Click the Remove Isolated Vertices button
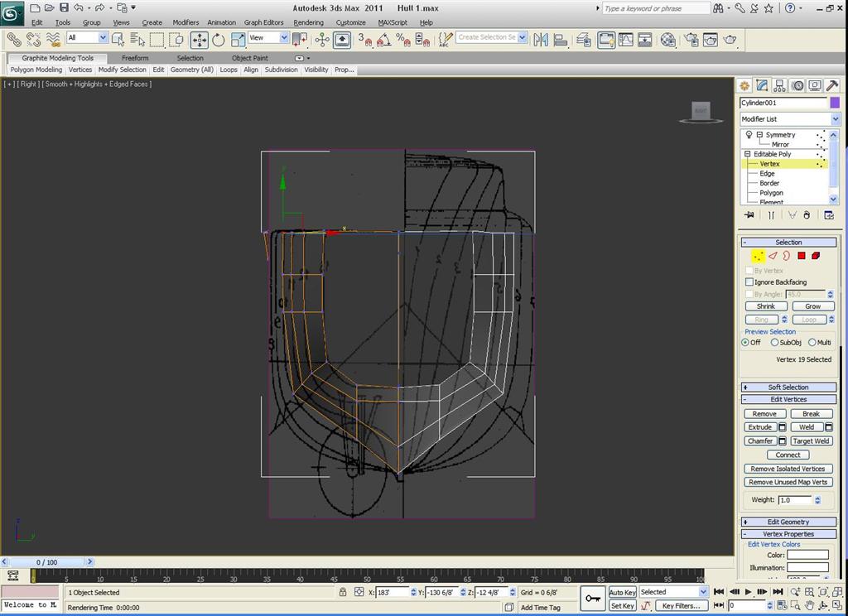848x616 pixels. click(x=788, y=469)
